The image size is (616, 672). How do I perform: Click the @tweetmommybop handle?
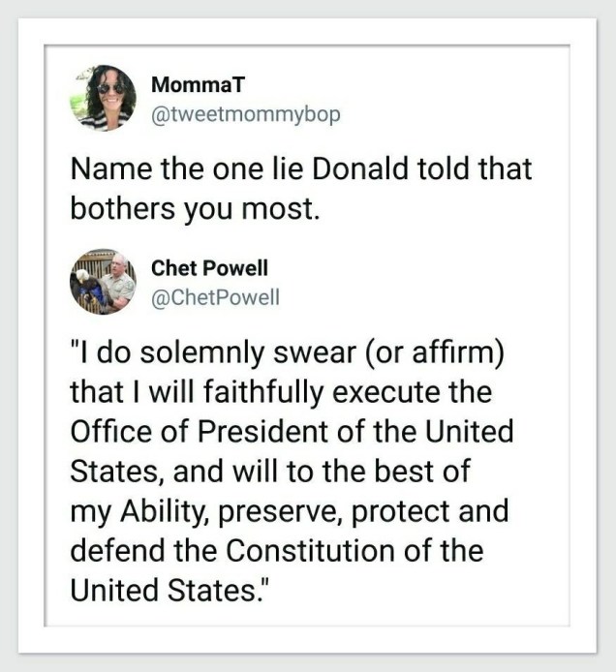click(246, 114)
